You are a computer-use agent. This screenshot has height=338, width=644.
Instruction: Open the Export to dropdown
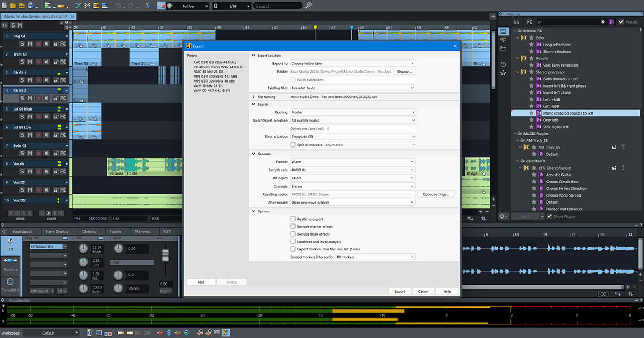point(353,63)
